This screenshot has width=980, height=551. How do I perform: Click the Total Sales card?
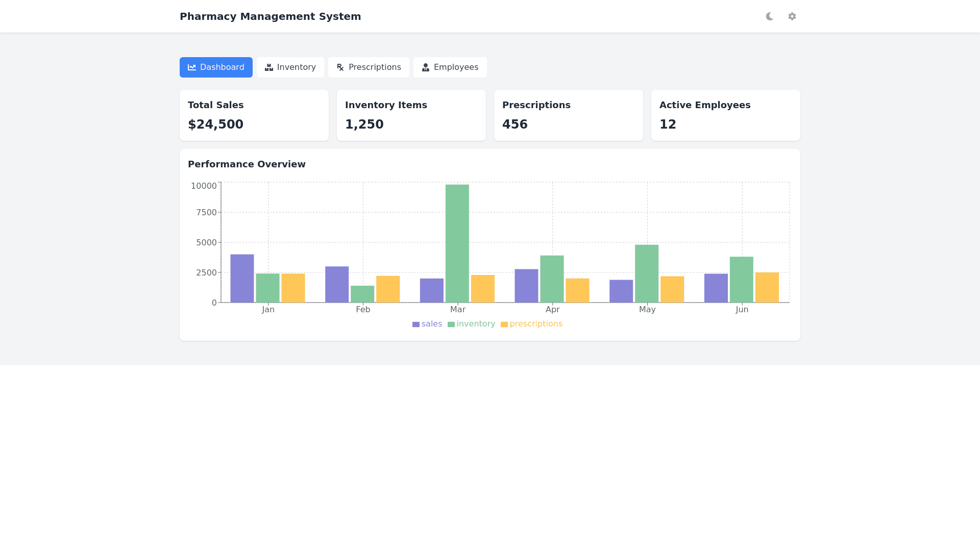click(x=254, y=115)
